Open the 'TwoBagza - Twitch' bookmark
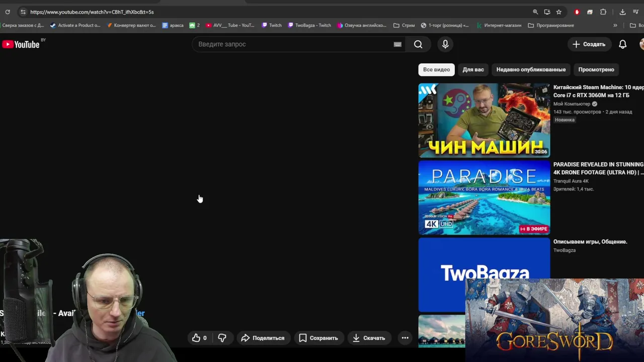Viewport: 644px width, 362px height. (x=309, y=25)
